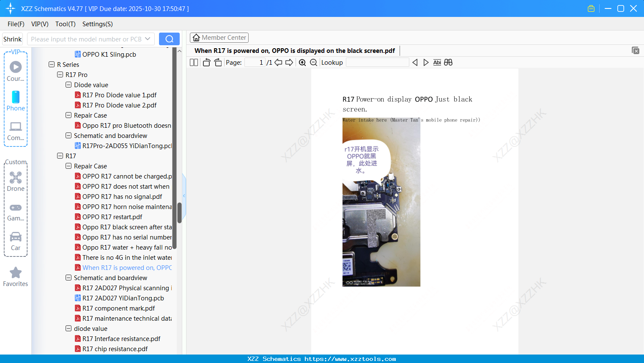Open the Member Center home button

pos(219,38)
